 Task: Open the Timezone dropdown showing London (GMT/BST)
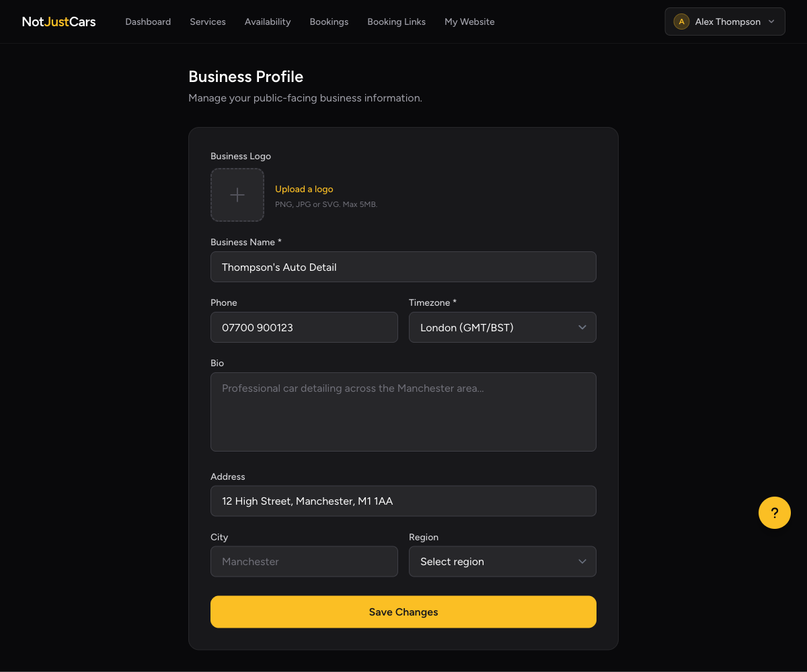coord(502,327)
